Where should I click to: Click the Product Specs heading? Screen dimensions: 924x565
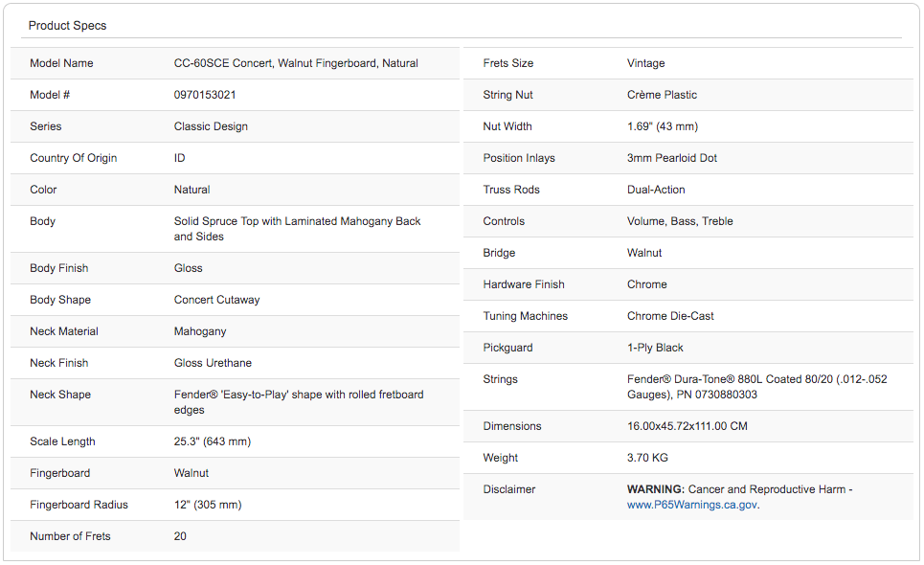[x=67, y=26]
